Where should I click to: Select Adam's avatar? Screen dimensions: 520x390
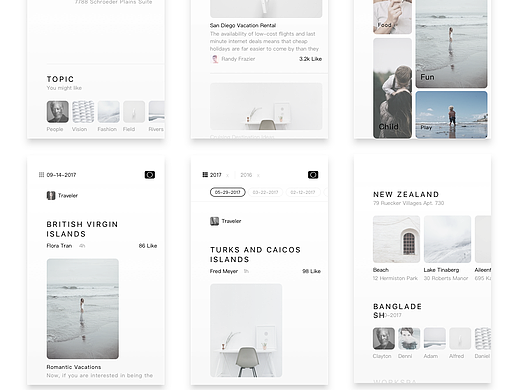(435, 338)
